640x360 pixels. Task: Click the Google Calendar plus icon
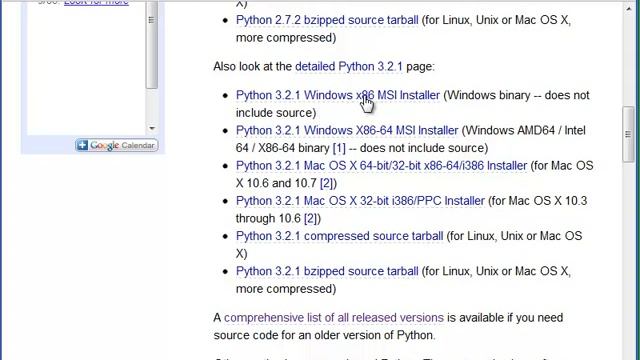(82, 145)
